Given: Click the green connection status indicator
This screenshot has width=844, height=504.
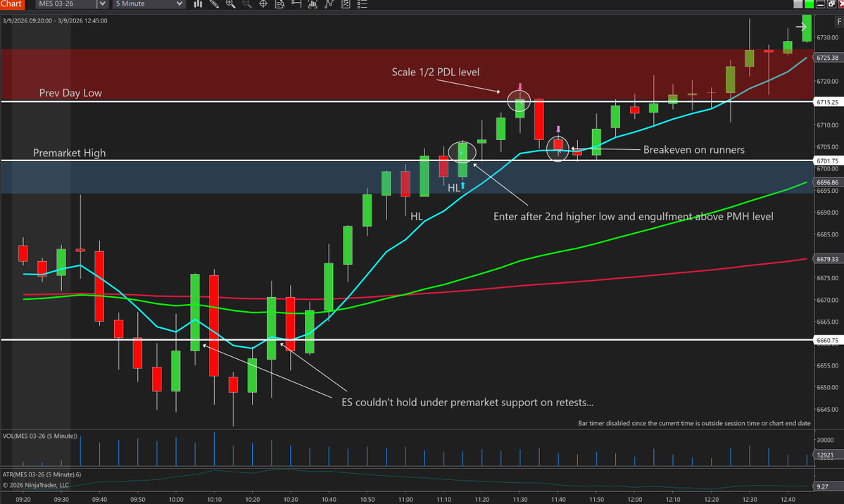Looking at the screenshot, I should [809, 4].
